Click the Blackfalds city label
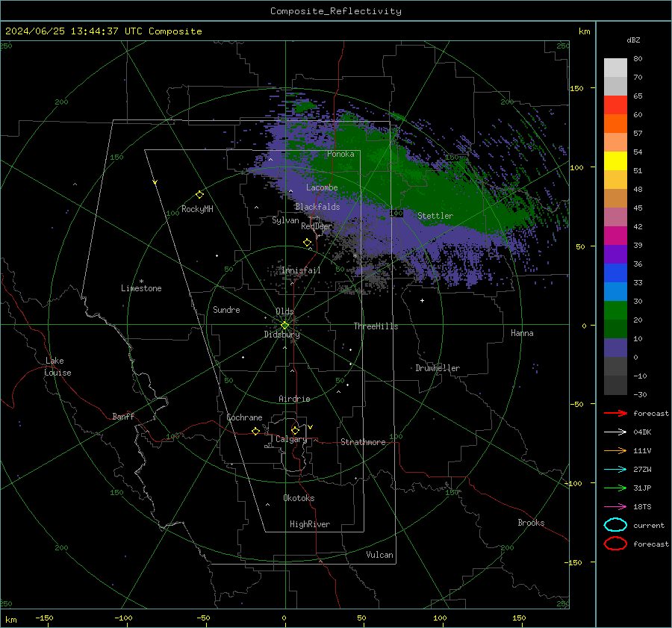 click(x=317, y=207)
